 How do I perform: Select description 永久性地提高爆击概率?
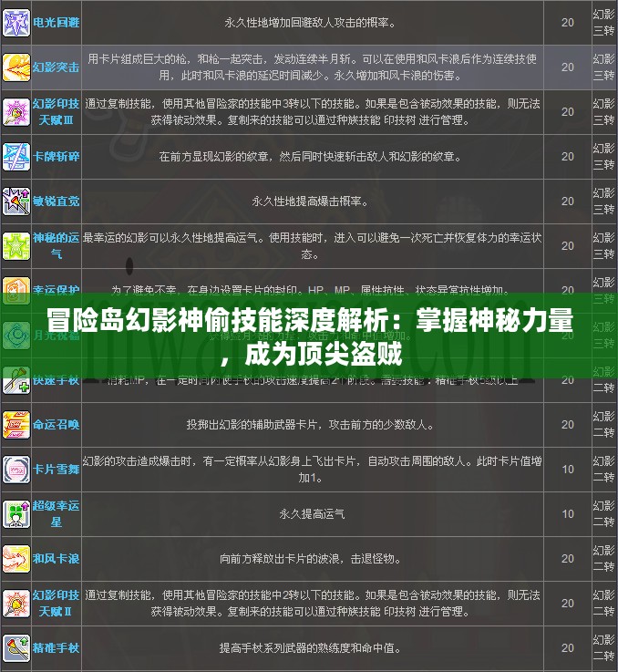click(x=310, y=201)
